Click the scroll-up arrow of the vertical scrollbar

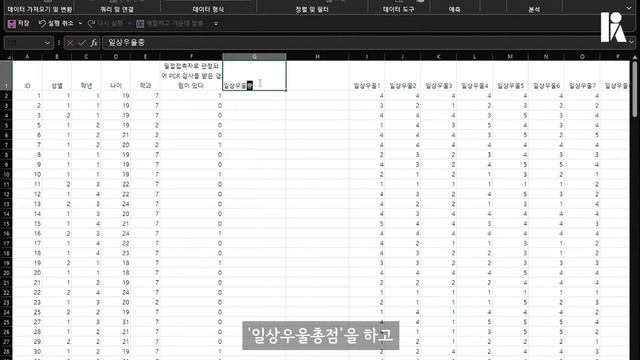tap(635, 57)
